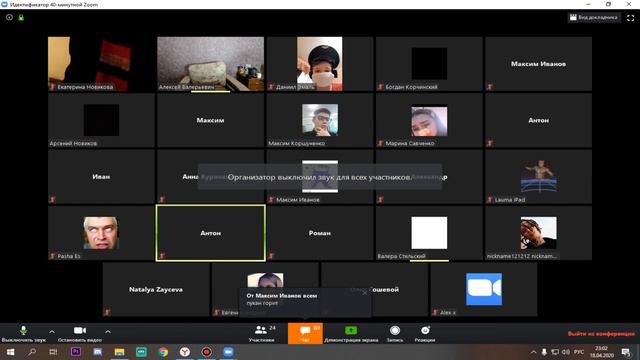The image size is (640, 360).
Task: Switch to Zoom via taskbar icon
Action: (228, 352)
